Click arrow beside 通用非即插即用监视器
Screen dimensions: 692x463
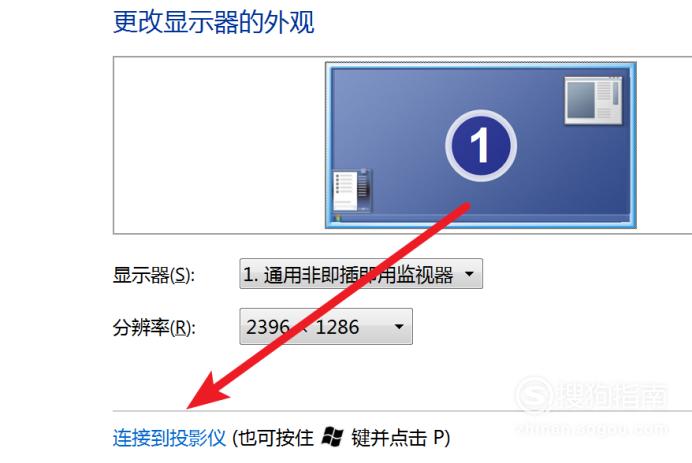pos(470,274)
